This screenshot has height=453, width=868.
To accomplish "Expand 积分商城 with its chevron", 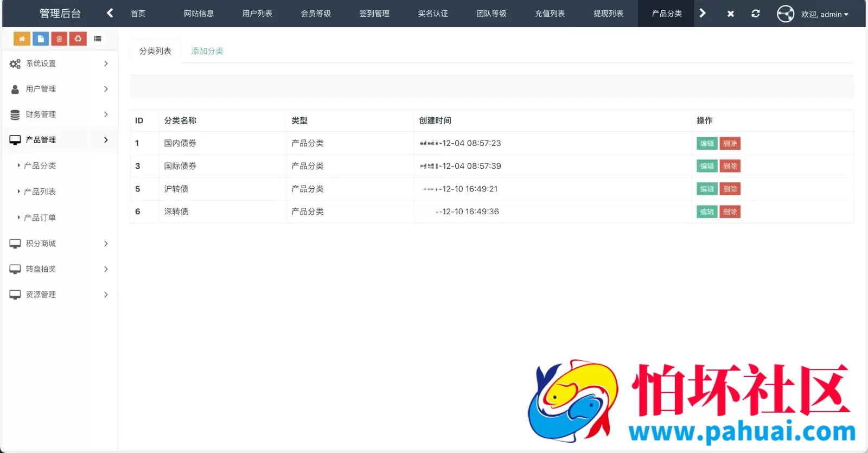I will point(106,244).
